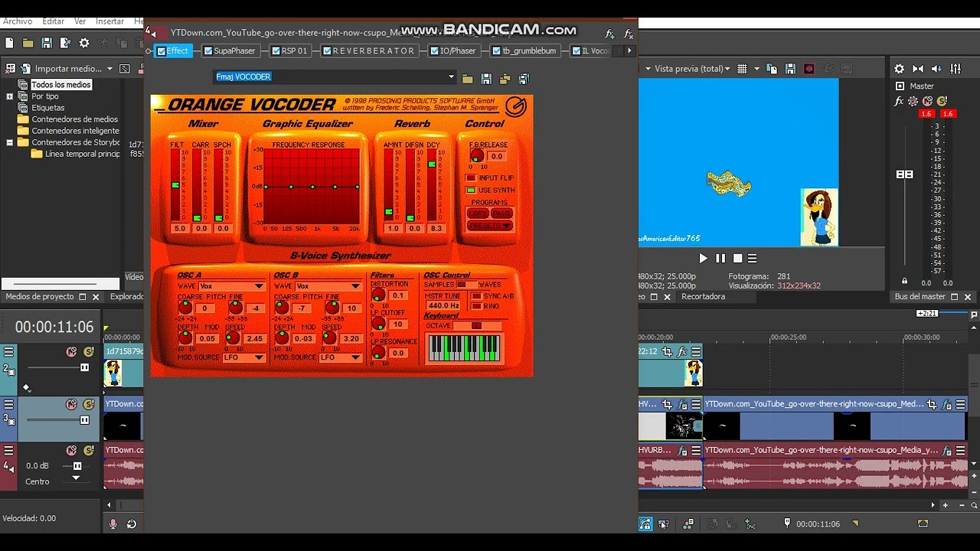
Task: Select Todos los medios in media tree
Action: [61, 85]
